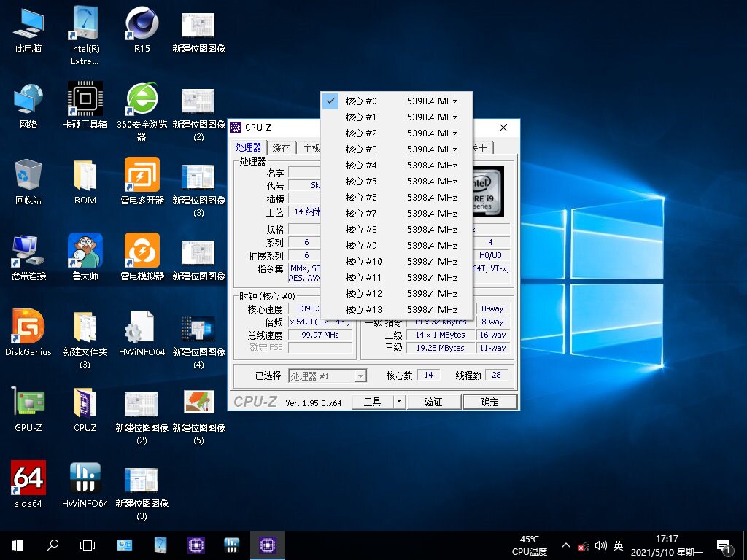Click the 工具 button
The image size is (747, 560).
tap(373, 402)
